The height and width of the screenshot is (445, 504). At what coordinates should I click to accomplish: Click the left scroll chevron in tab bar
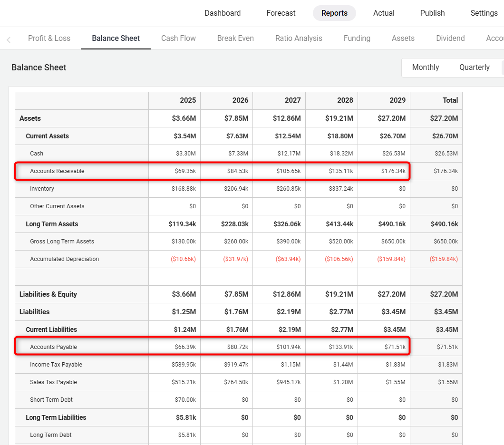coord(9,40)
